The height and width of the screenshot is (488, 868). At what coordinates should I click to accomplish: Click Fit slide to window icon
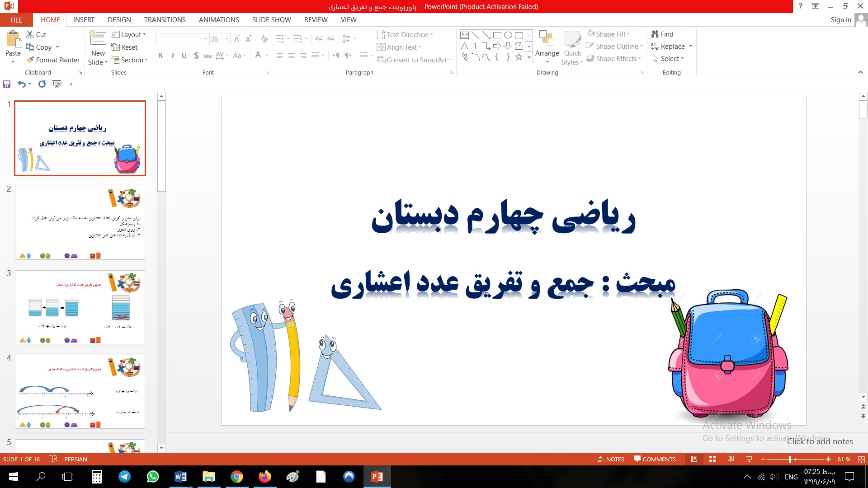[x=861, y=459]
